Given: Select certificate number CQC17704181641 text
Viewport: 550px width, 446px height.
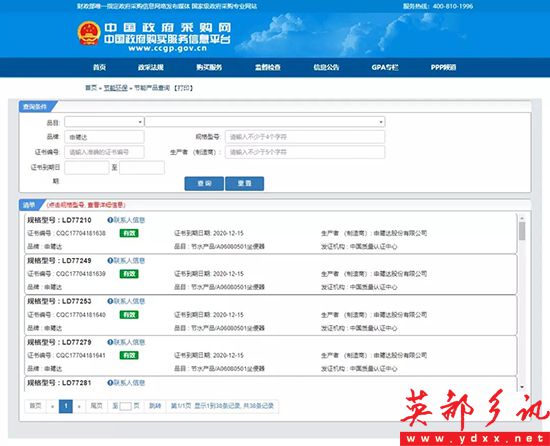Looking at the screenshot, I should [81, 355].
